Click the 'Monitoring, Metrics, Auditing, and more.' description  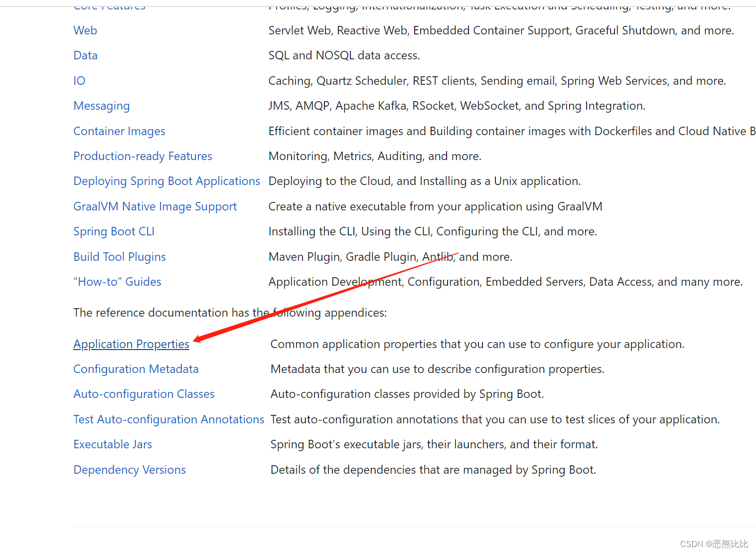click(375, 156)
